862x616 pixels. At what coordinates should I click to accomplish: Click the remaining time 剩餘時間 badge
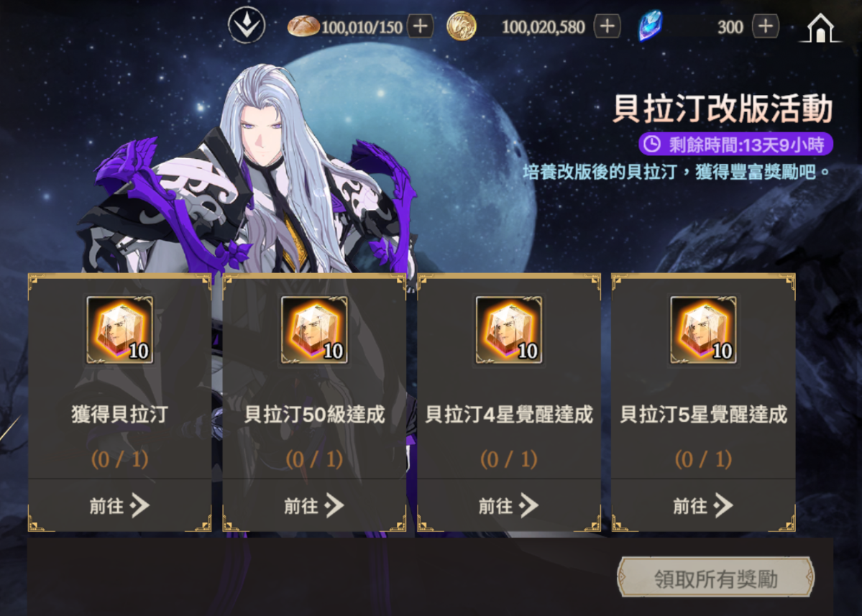tap(736, 144)
